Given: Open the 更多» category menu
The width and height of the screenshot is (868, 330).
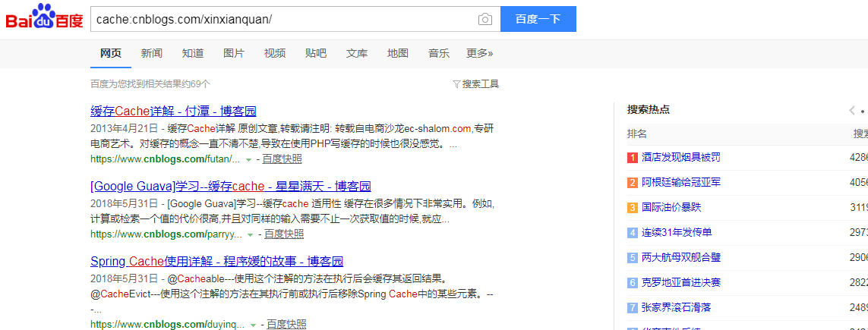Looking at the screenshot, I should (479, 53).
